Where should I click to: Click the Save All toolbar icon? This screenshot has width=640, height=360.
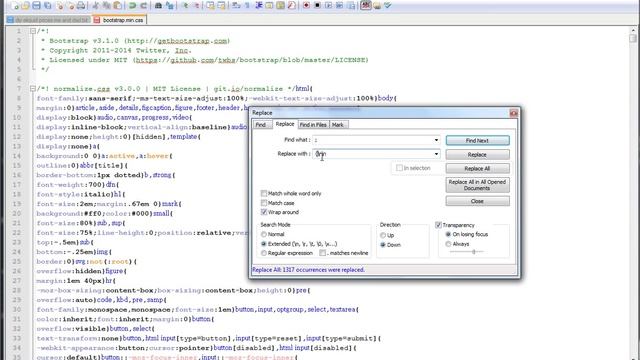47,5
